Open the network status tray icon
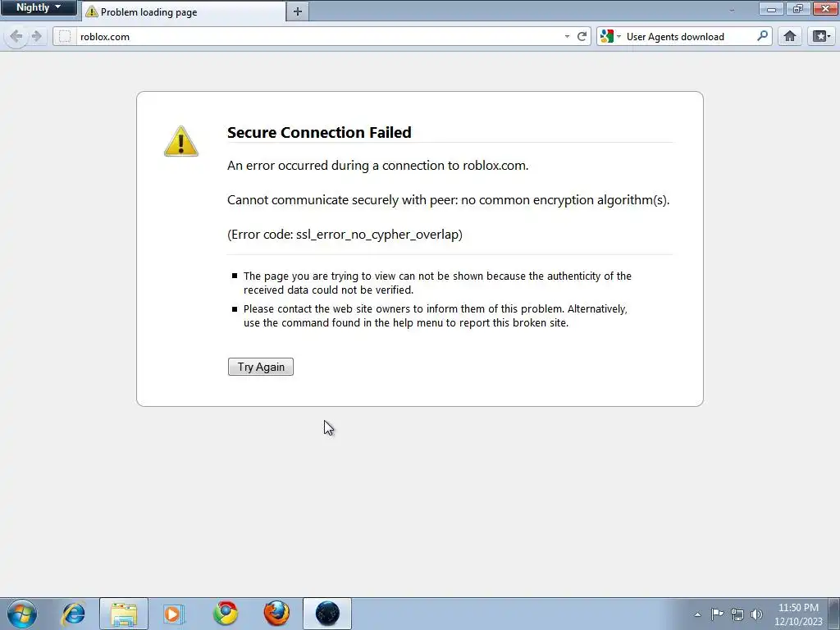840x630 pixels. coord(737,614)
